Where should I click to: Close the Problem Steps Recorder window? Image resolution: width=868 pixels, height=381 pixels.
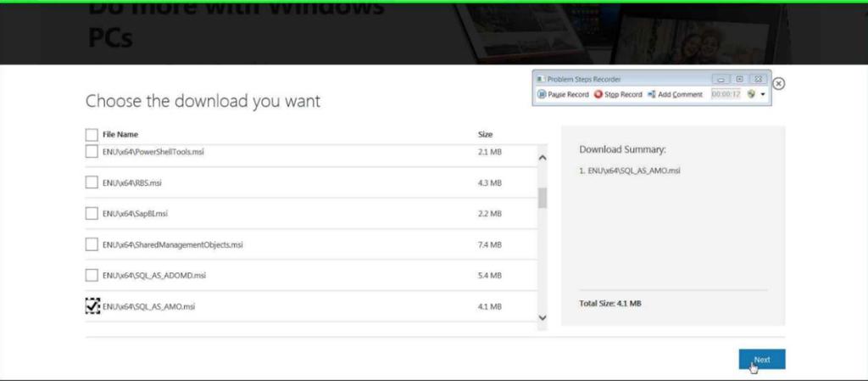[759, 80]
